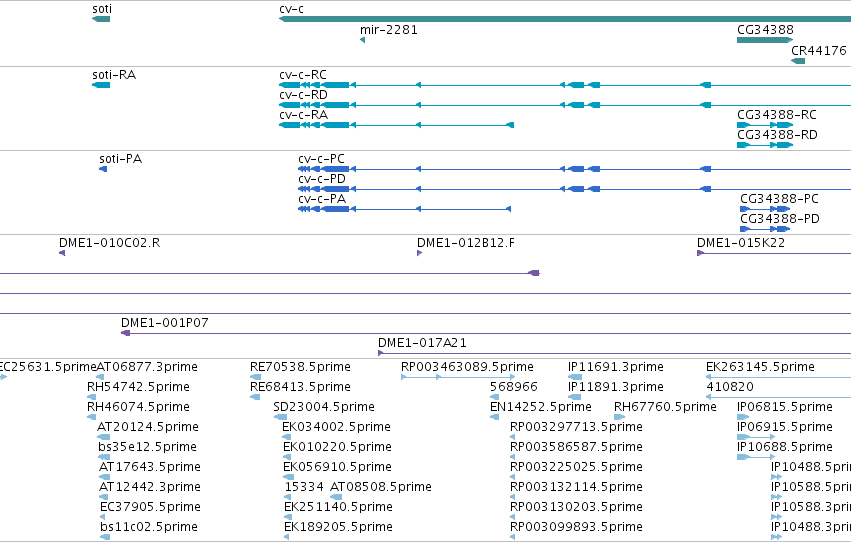Select the IP10688.5prime EST
The image size is (851, 542).
[x=756, y=457]
